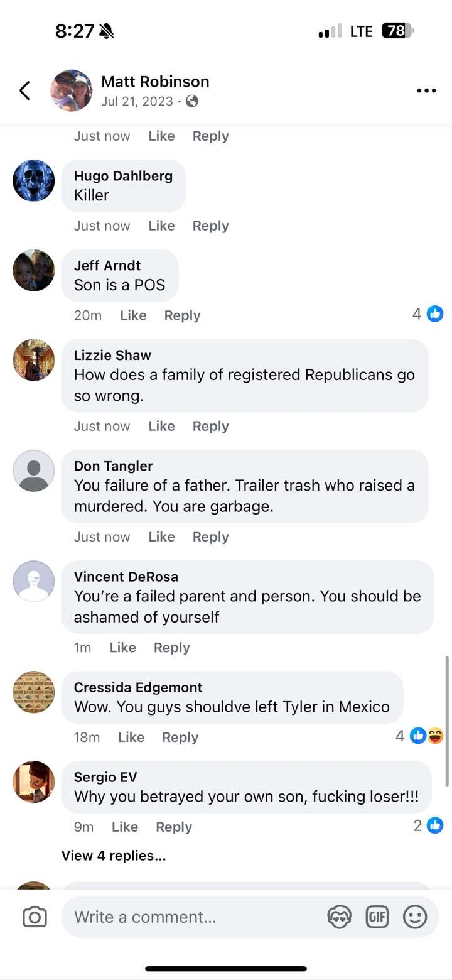Open Hugo Dahlberg's skull profile picture
Viewport: 452px width, 980px height.
pos(34,180)
